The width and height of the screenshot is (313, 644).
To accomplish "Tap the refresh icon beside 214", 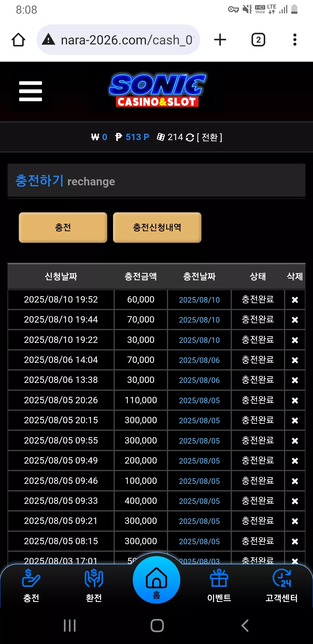I will coord(190,137).
